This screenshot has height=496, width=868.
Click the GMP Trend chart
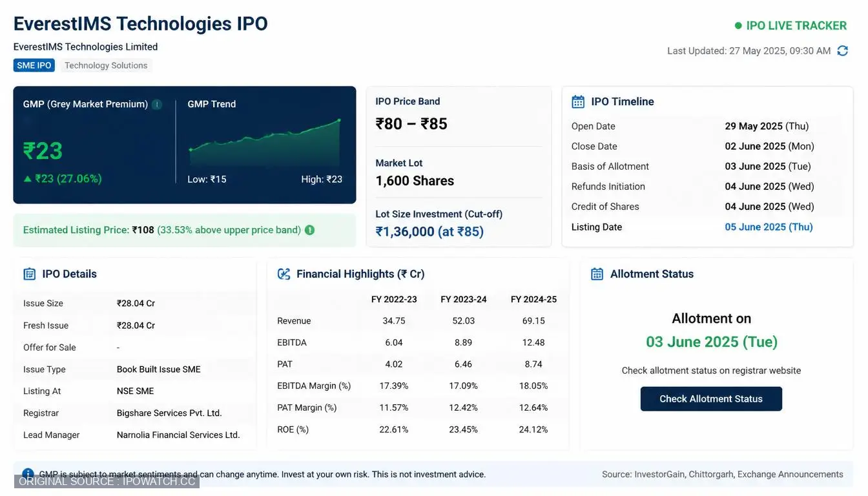[x=265, y=142]
